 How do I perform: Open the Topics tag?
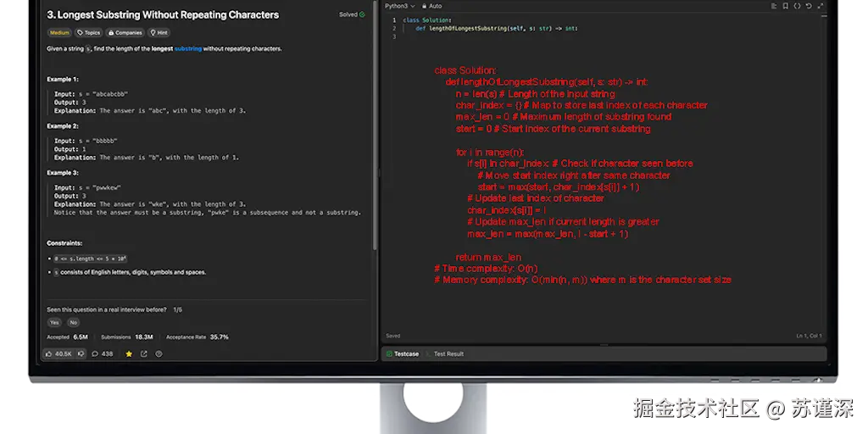coord(88,33)
